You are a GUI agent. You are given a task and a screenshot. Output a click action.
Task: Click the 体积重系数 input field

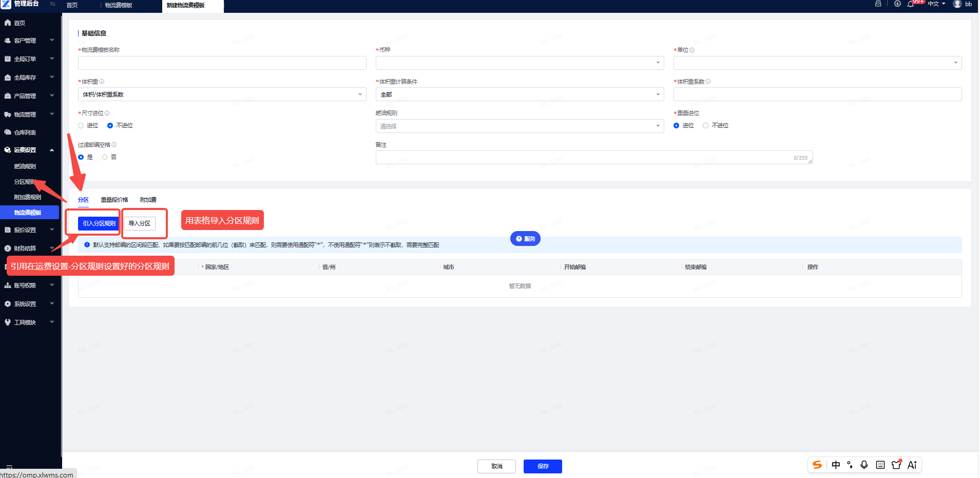click(x=817, y=94)
